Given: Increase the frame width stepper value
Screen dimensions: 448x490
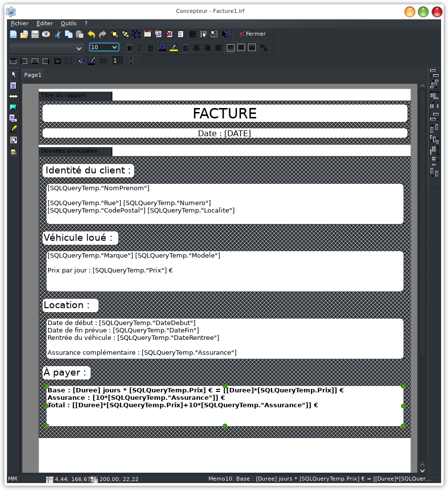Looking at the screenshot, I should click(x=131, y=58).
